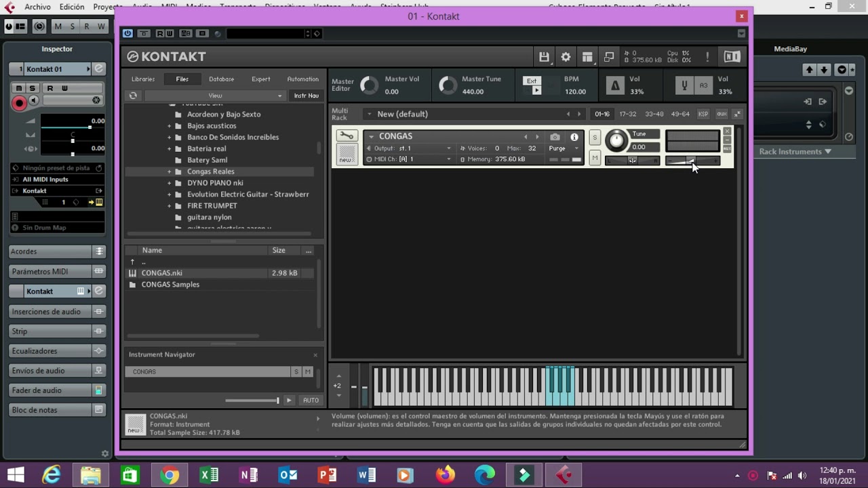Click the AUTO button in browser preview
The width and height of the screenshot is (868, 488).
pos(311,400)
